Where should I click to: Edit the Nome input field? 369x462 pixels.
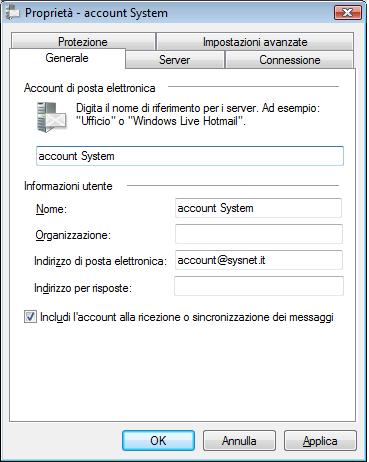(258, 208)
